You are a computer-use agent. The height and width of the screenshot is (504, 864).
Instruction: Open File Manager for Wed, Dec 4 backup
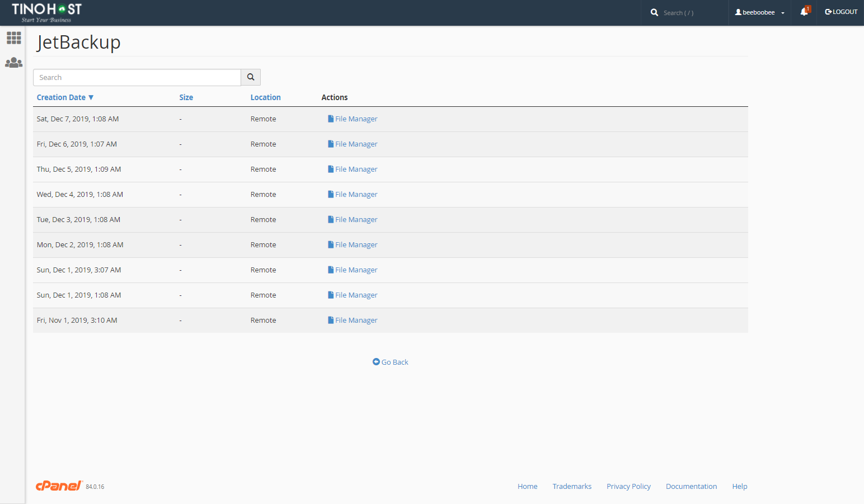(353, 194)
